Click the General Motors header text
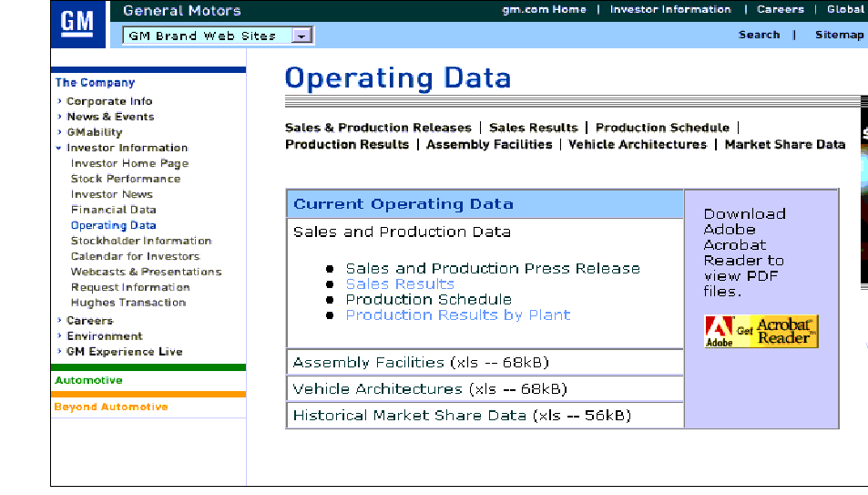The width and height of the screenshot is (868, 495). tap(181, 11)
